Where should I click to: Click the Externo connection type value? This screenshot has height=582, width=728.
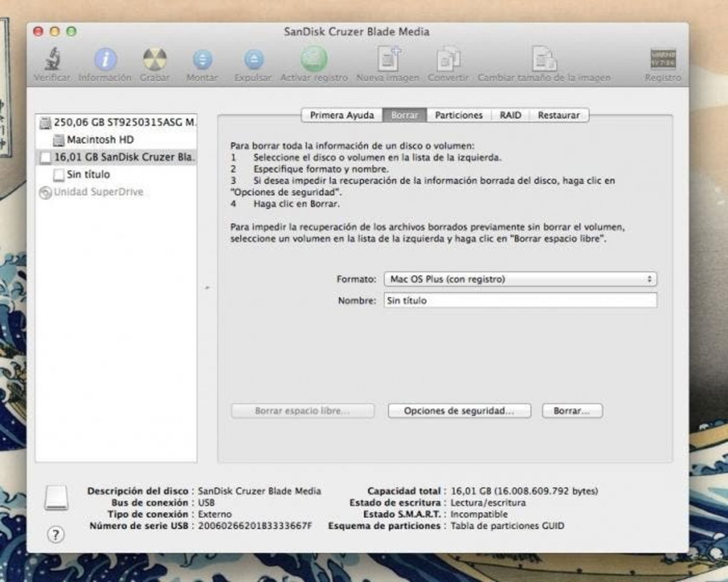[x=215, y=514]
